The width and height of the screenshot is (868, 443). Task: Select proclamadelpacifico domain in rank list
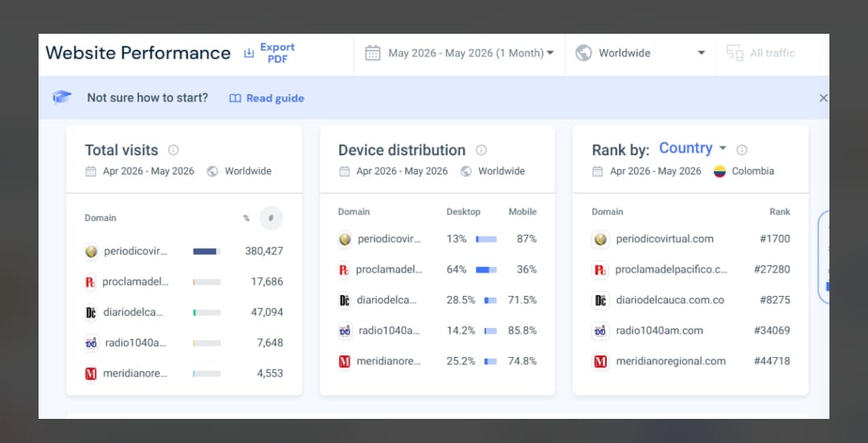(671, 269)
